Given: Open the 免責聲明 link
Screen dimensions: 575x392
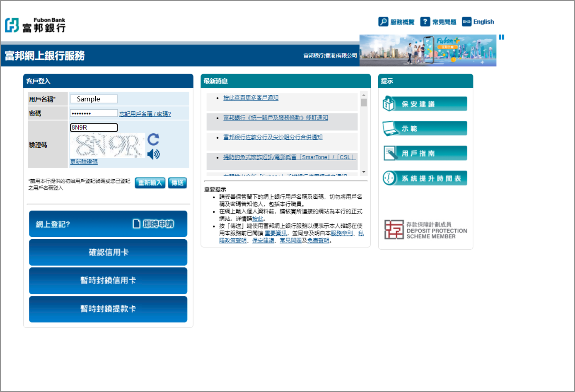Looking at the screenshot, I should (318, 240).
